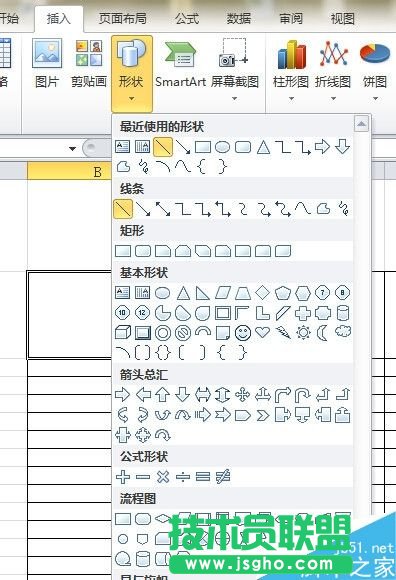The image size is (396, 580).
Task: Switch to the 数据 tab
Action: click(239, 18)
